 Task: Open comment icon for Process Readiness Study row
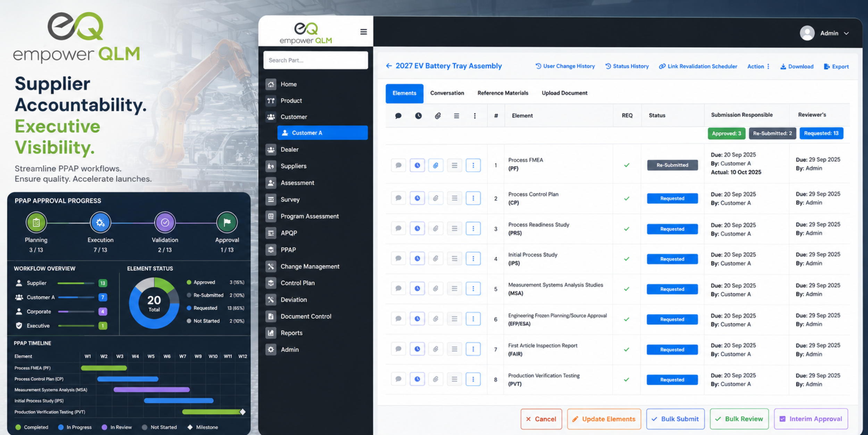click(399, 228)
